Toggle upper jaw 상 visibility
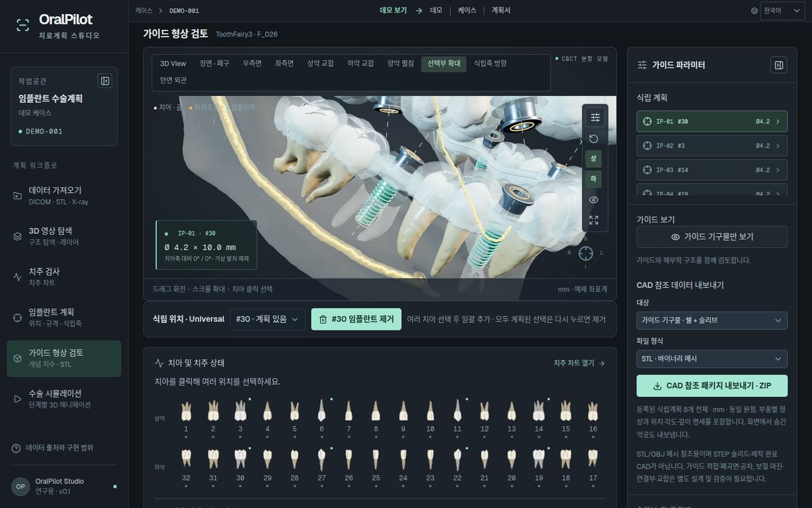This screenshot has width=812, height=508. point(593,159)
